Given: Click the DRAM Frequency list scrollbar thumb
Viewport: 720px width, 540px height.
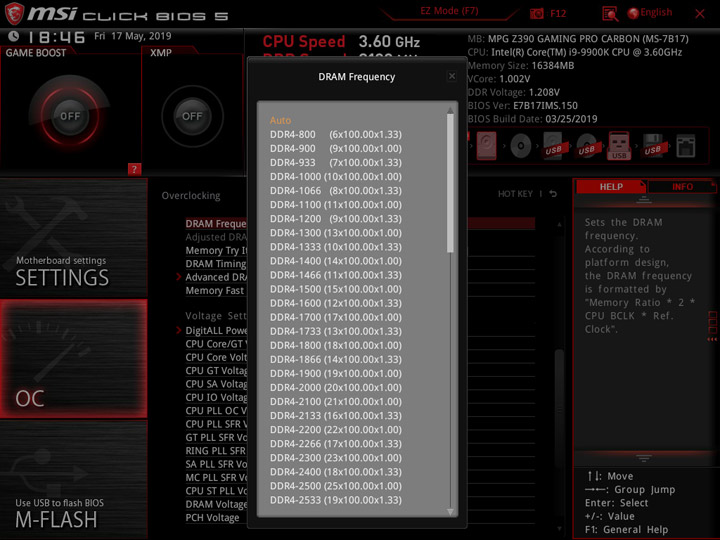Looking at the screenshot, I should pos(450,183).
